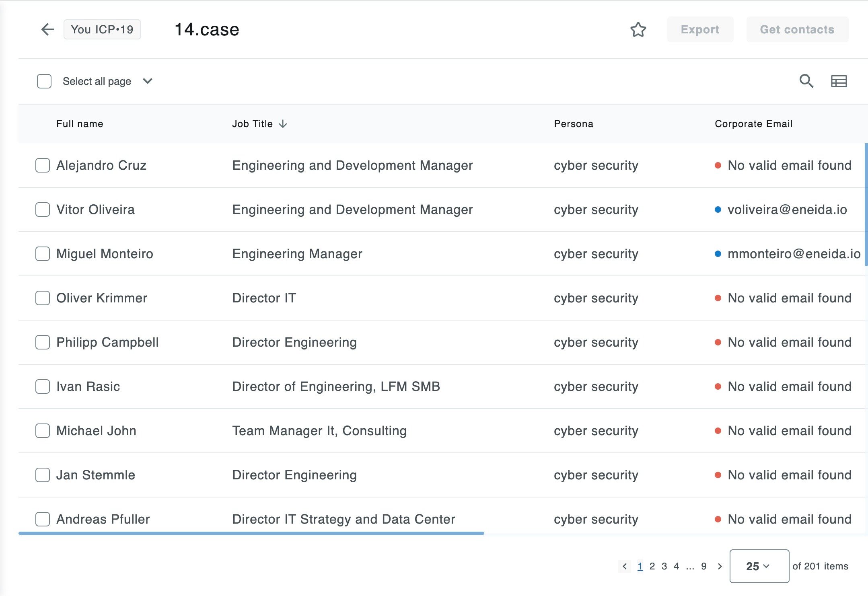This screenshot has width=868, height=596.
Task: Click the horizontal scrollbar under table
Action: click(x=251, y=533)
